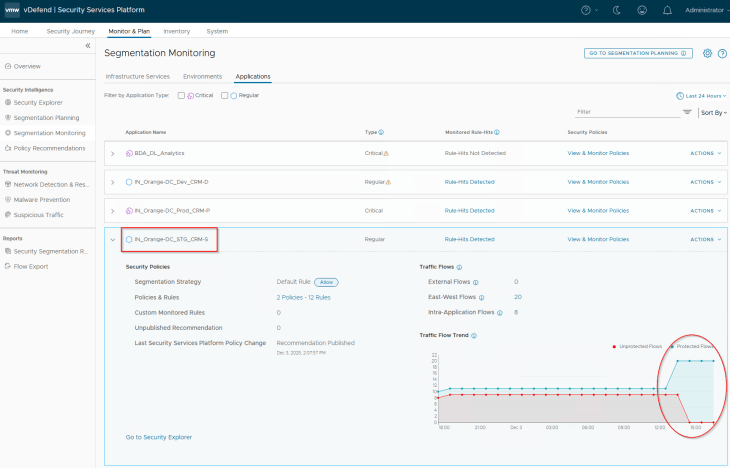
Task: Enable the Regular application type checkbox
Action: (224, 95)
